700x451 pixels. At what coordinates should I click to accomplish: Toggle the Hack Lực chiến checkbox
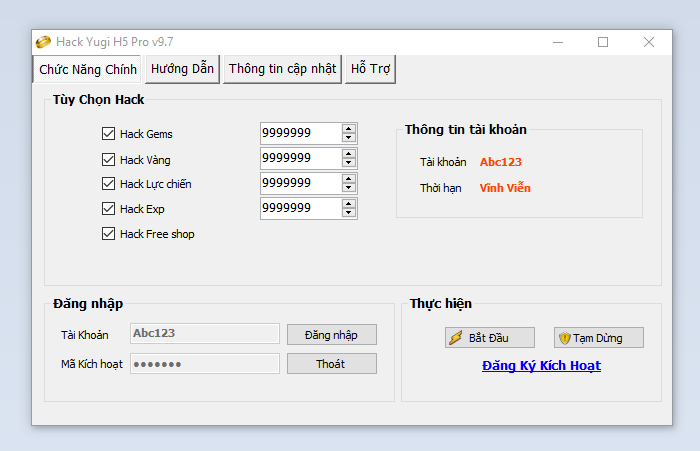(x=109, y=184)
